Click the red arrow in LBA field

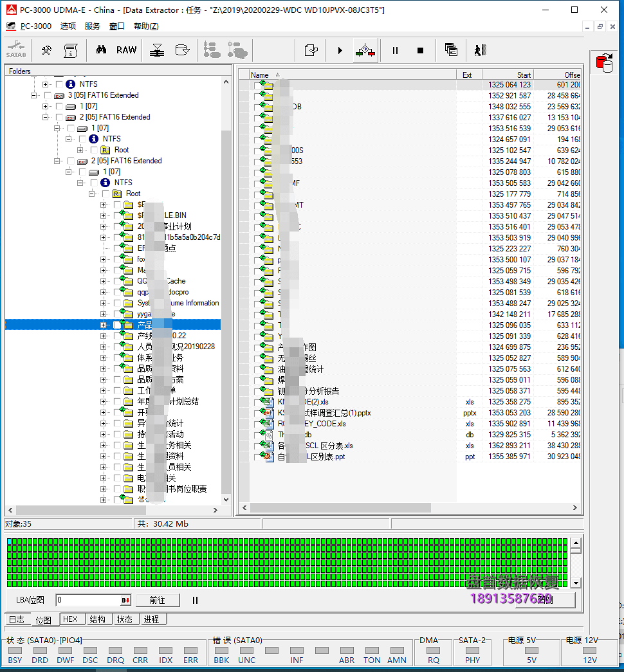[125, 600]
